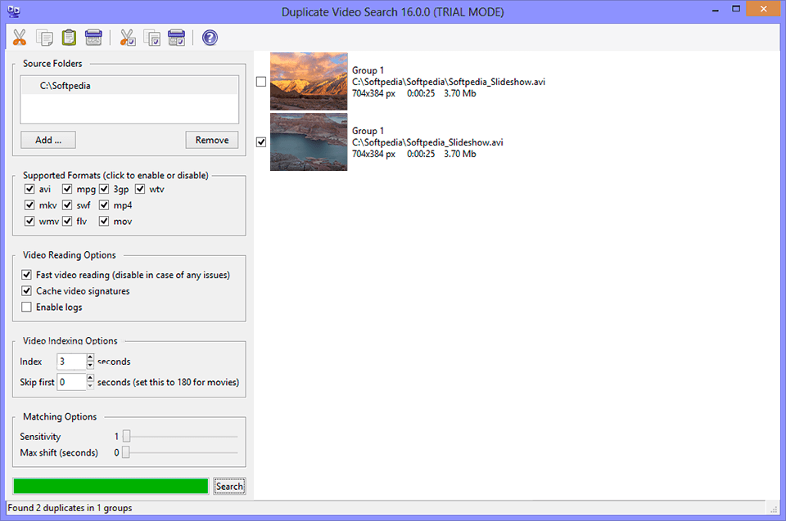Enable logs checkbox
Screen dimensions: 786x522
(27, 307)
